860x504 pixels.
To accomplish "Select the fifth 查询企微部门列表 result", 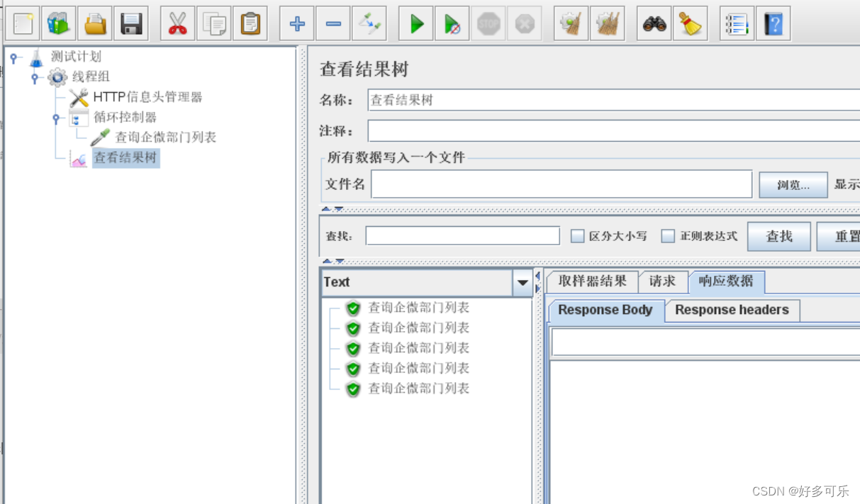I will (418, 388).
